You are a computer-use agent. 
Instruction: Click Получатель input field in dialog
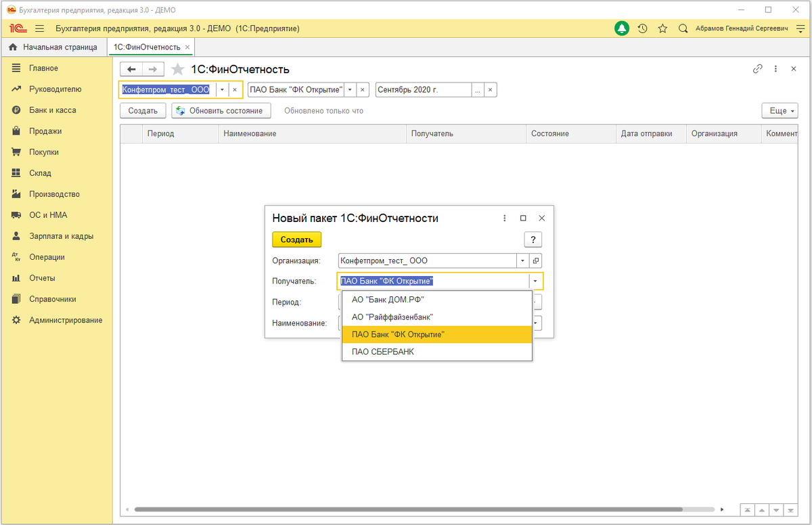(433, 281)
